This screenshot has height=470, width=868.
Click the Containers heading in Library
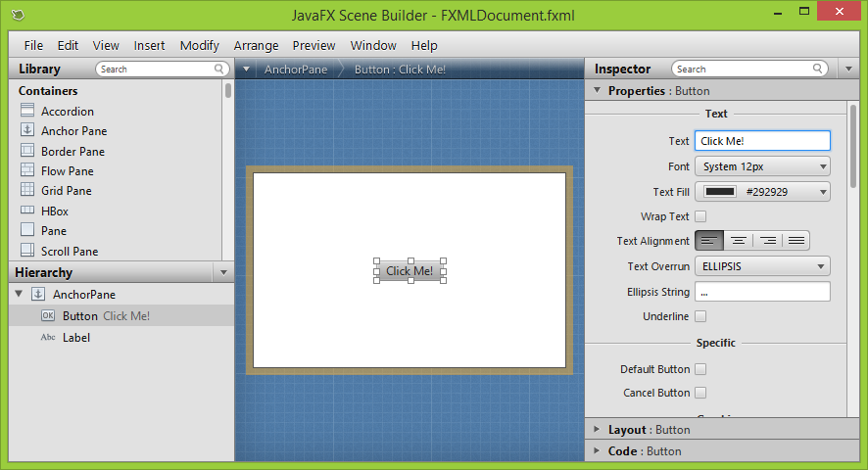(48, 91)
